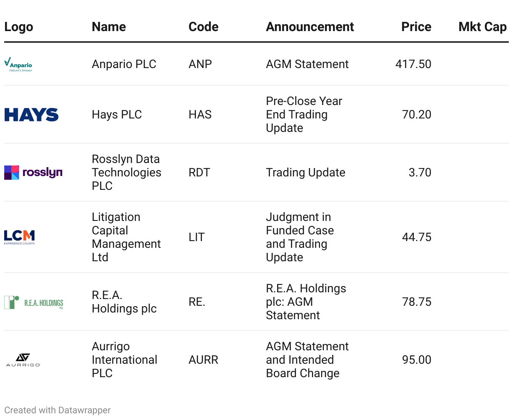Click the R.E.A. Holdings logo
The image size is (513, 420).
click(x=34, y=302)
